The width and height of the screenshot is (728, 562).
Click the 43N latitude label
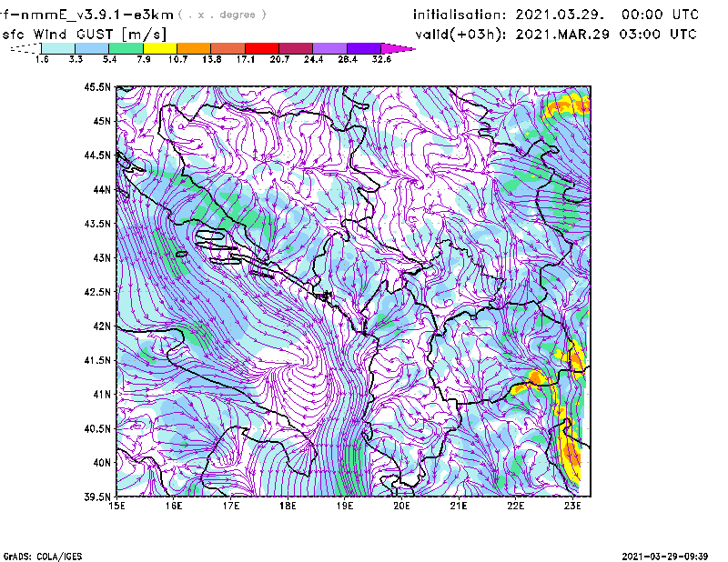click(x=102, y=257)
